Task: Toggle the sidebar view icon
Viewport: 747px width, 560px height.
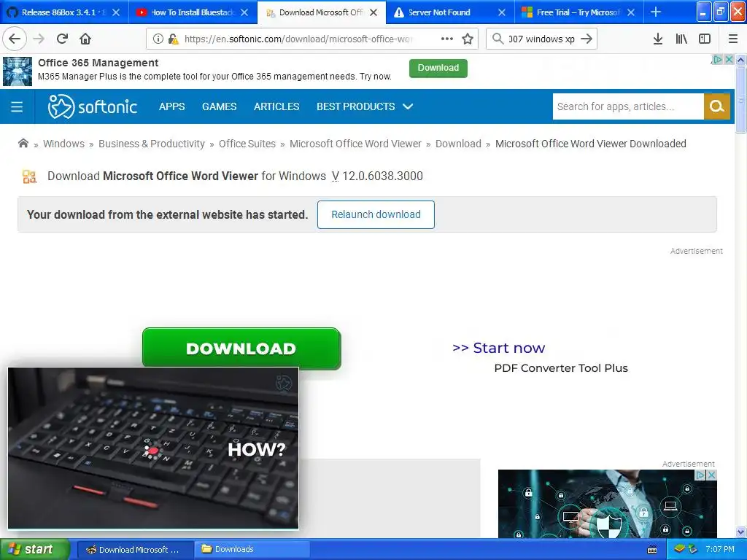Action: tap(705, 39)
